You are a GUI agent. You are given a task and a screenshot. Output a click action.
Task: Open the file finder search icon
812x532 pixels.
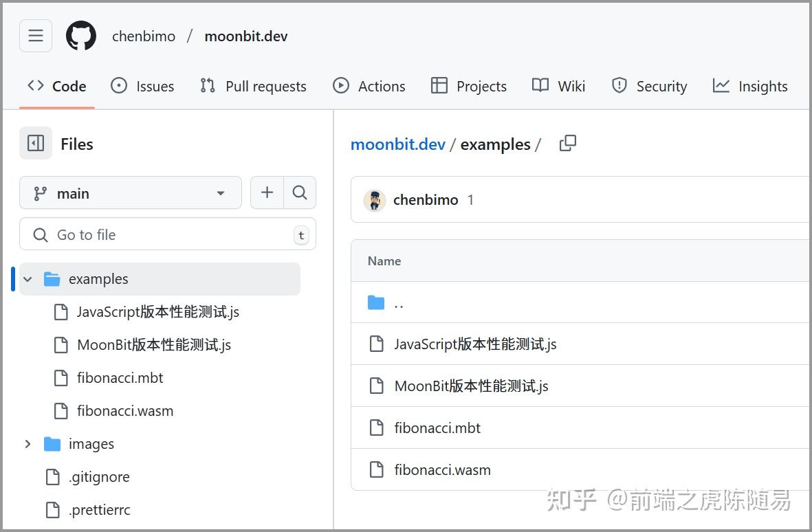[300, 193]
